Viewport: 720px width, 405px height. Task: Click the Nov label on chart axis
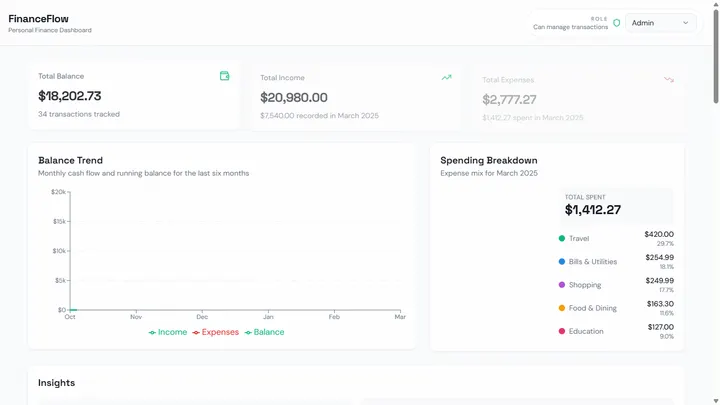tap(136, 317)
